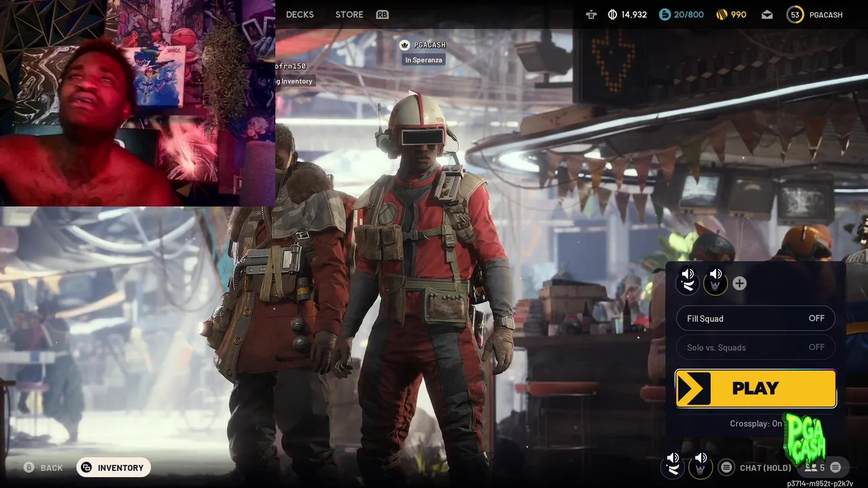The height and width of the screenshot is (488, 868).
Task: Select the 990 gold currency amount
Action: [x=738, y=14]
